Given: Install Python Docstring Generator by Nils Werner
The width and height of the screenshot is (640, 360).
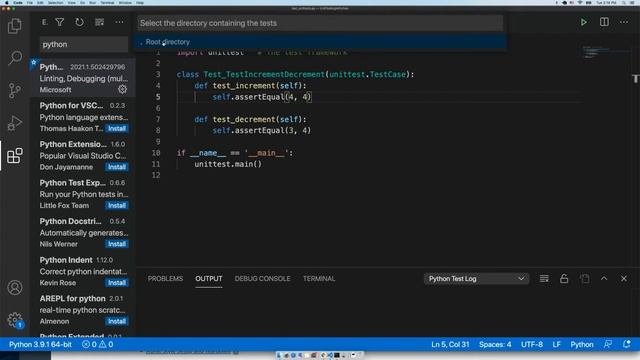Looking at the screenshot, I should pos(117,244).
